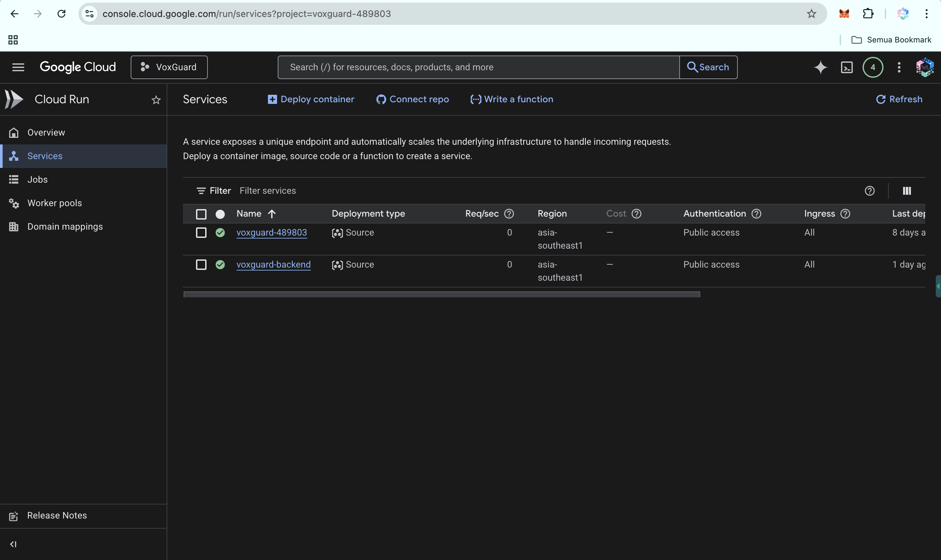Sort services by Name column arrow
Screen dimensions: 941x560
(x=272, y=214)
